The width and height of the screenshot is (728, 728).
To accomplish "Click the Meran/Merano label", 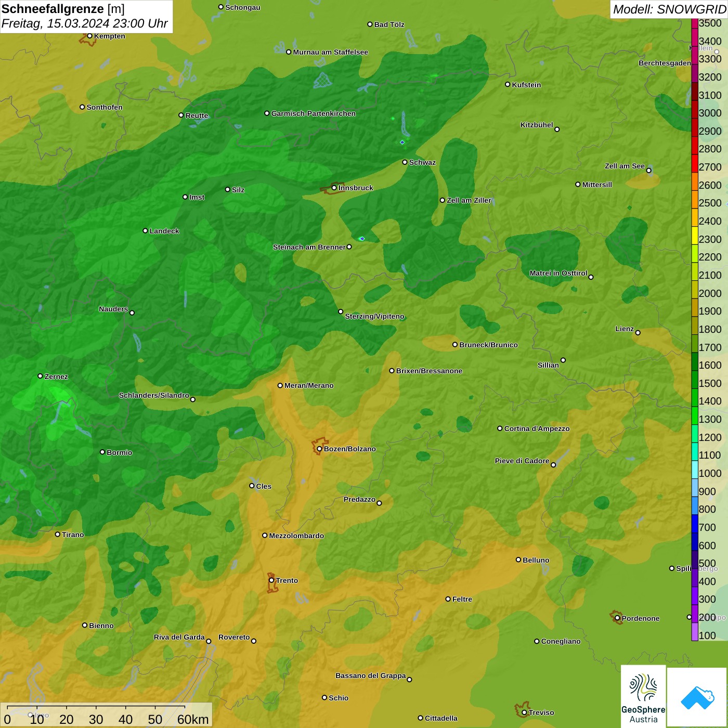I will pyautogui.click(x=309, y=385).
